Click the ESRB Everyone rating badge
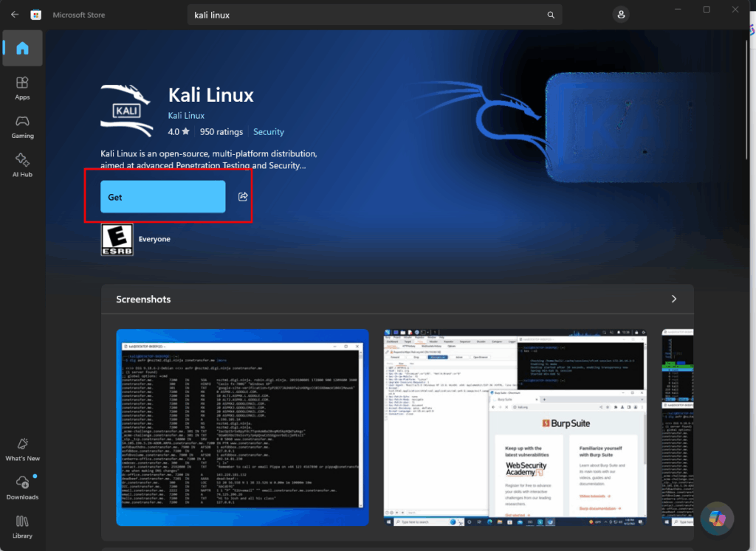 point(117,240)
